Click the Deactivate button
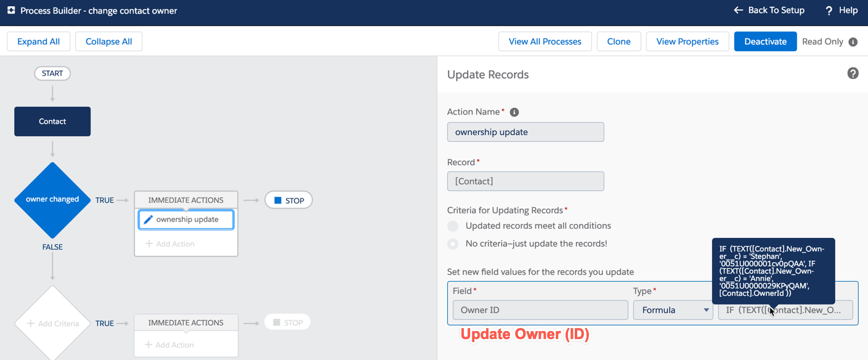Image resolution: width=868 pixels, height=360 pixels. (765, 42)
